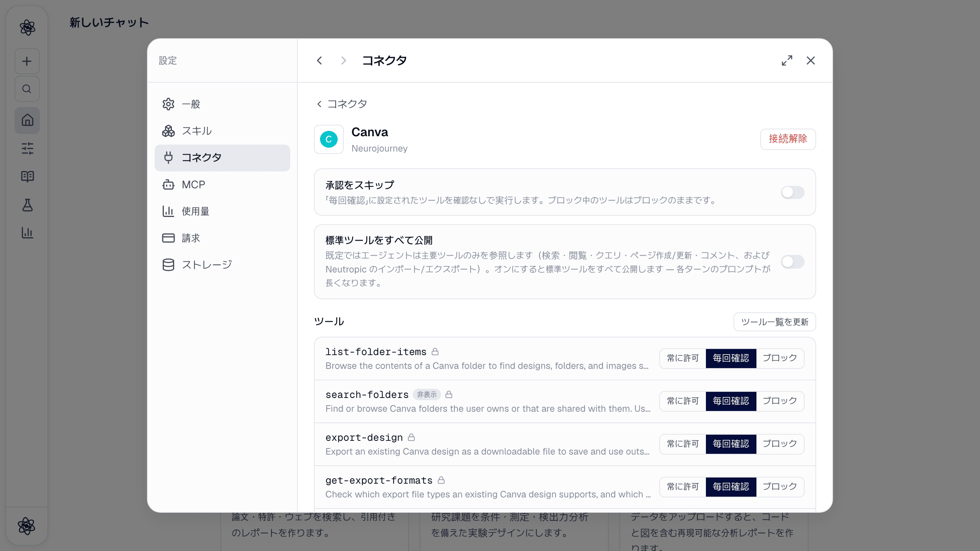The width and height of the screenshot is (980, 551).
Task: Click the 接続解除 button
Action: tap(788, 139)
